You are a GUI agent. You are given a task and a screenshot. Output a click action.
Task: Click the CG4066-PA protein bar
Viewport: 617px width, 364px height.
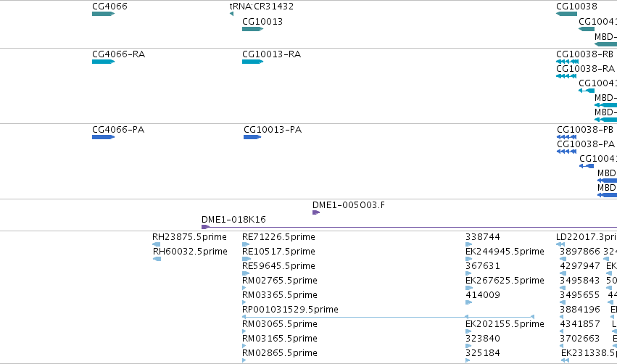(x=103, y=137)
